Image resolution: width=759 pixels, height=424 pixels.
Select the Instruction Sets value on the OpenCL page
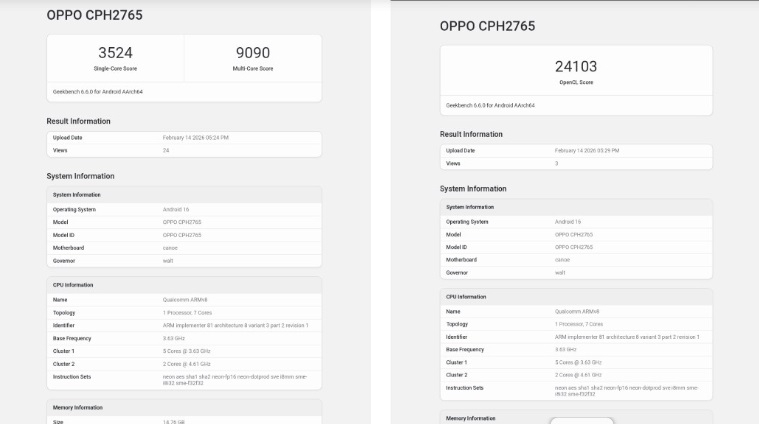[x=626, y=391]
